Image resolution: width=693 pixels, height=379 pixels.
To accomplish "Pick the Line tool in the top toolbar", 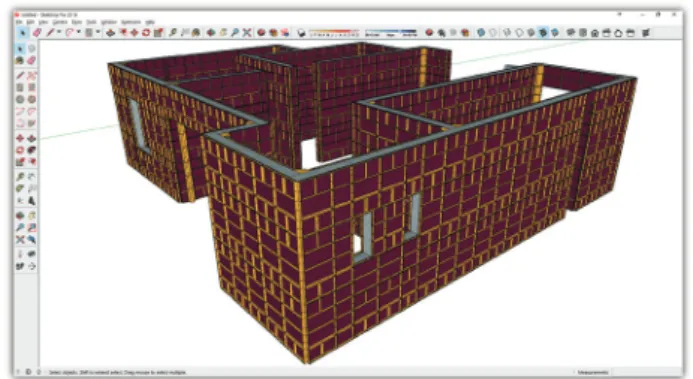I will (50, 32).
